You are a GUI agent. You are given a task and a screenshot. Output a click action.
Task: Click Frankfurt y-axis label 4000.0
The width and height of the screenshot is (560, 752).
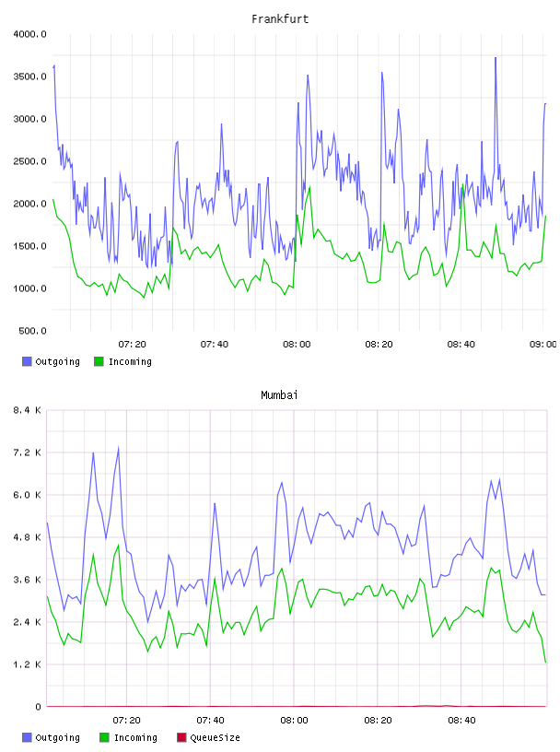tap(30, 34)
